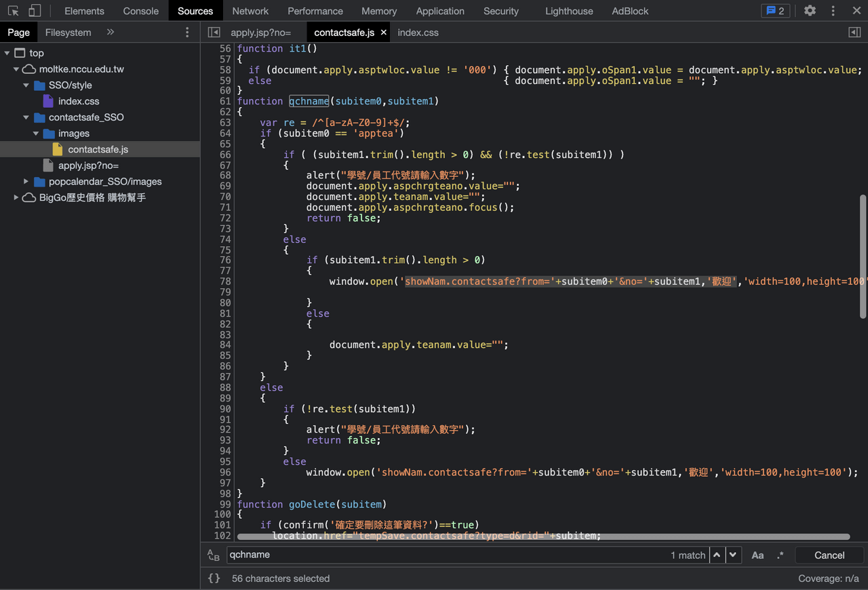868x590 pixels.
Task: Collapse the top frame tree node
Action: click(7, 53)
